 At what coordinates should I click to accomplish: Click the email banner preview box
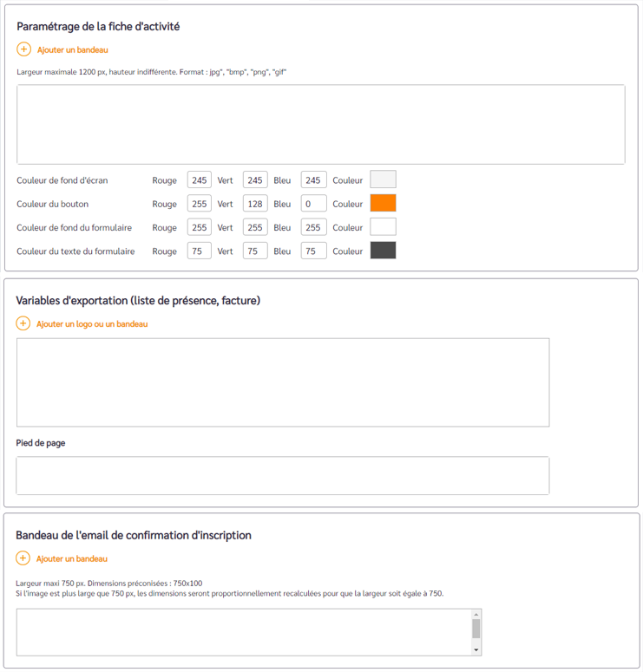249,632
